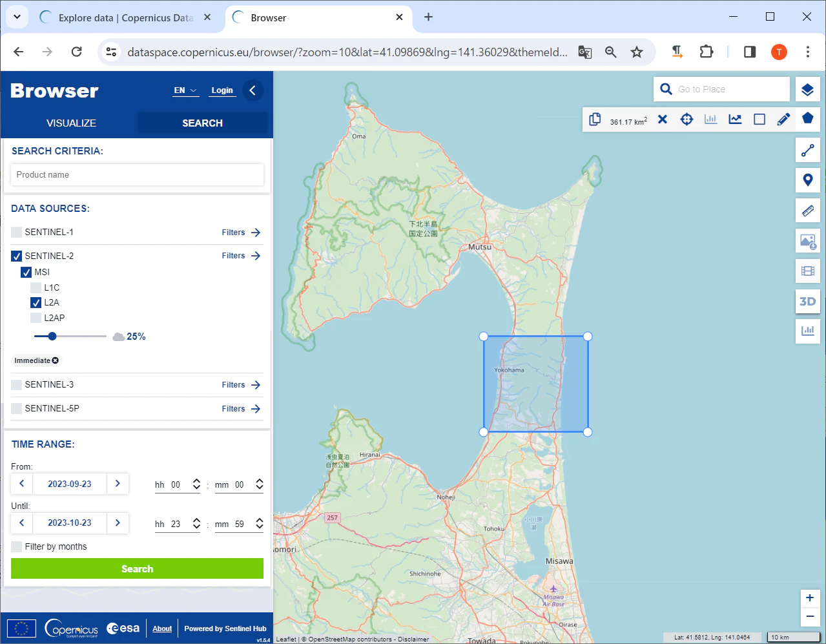Enable Filter by months option
Screen dimensions: 826x644
[17, 546]
